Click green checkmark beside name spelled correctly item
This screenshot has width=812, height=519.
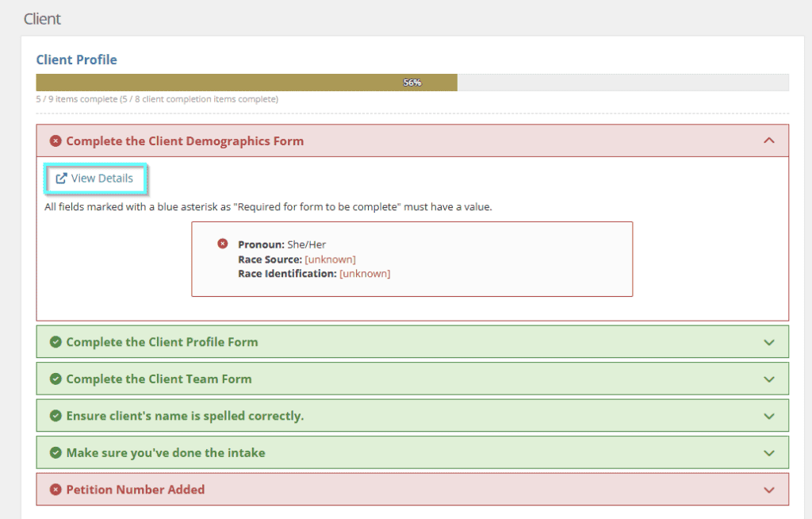click(x=56, y=416)
